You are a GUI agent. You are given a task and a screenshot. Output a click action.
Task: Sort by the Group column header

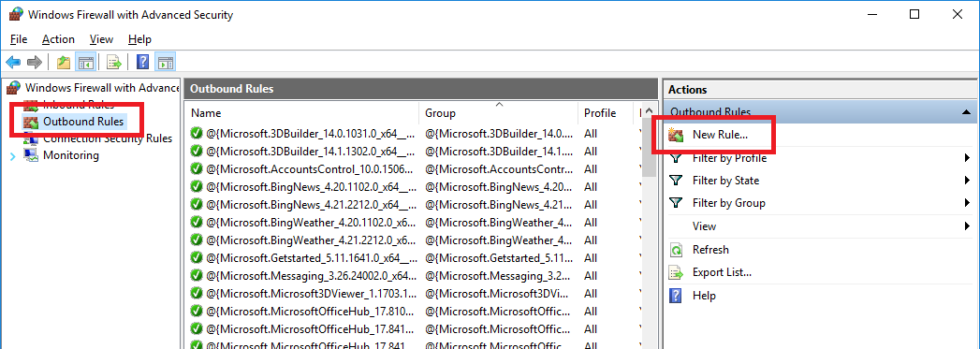pos(498,113)
